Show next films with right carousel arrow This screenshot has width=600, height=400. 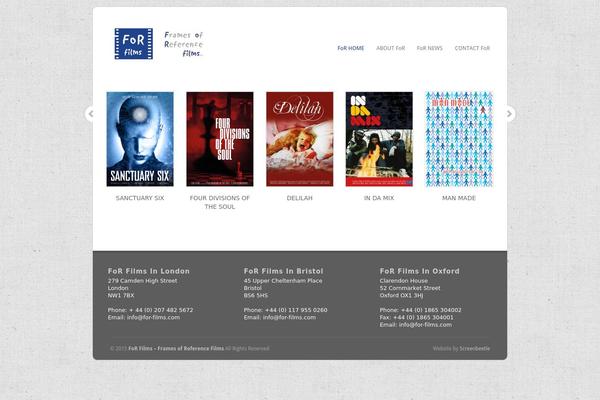(509, 114)
